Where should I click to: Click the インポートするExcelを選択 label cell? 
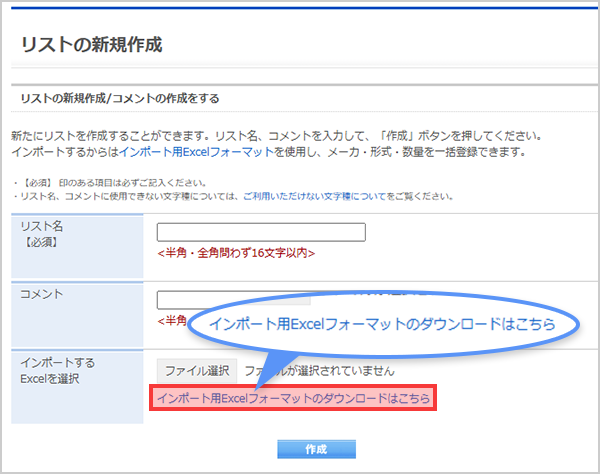coord(77,387)
